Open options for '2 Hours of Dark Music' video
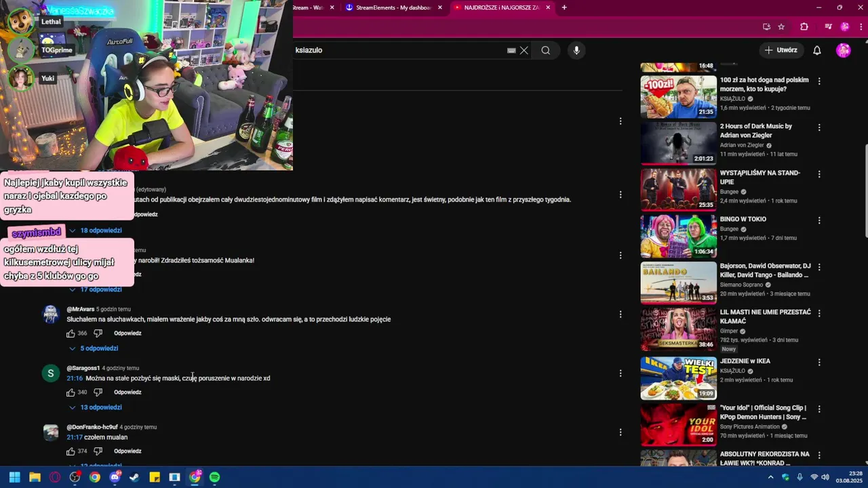 tap(819, 127)
